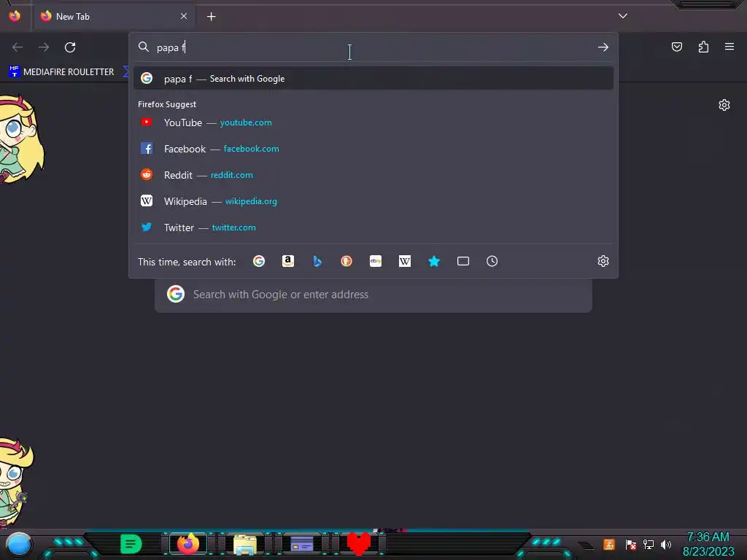Open the card window taskbar app
The image size is (747, 560).
click(x=301, y=544)
